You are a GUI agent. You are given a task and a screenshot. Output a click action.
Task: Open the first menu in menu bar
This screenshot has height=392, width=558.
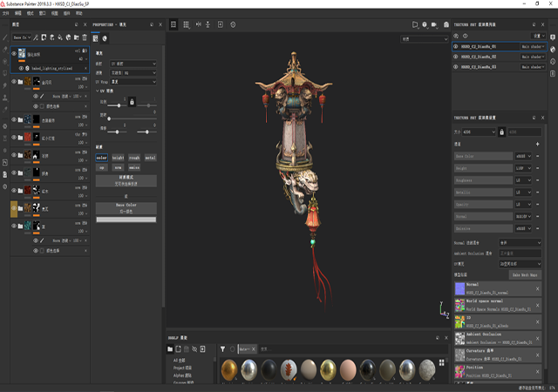pyautogui.click(x=7, y=14)
